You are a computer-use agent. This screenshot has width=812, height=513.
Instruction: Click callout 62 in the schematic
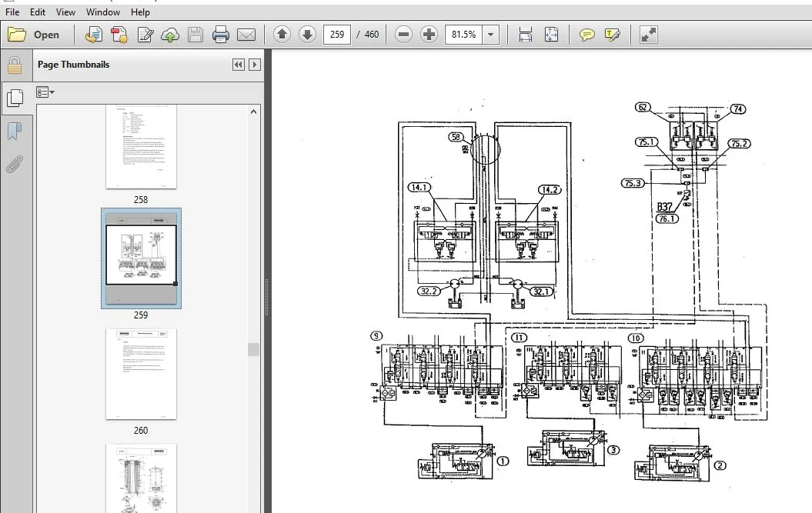pos(643,107)
